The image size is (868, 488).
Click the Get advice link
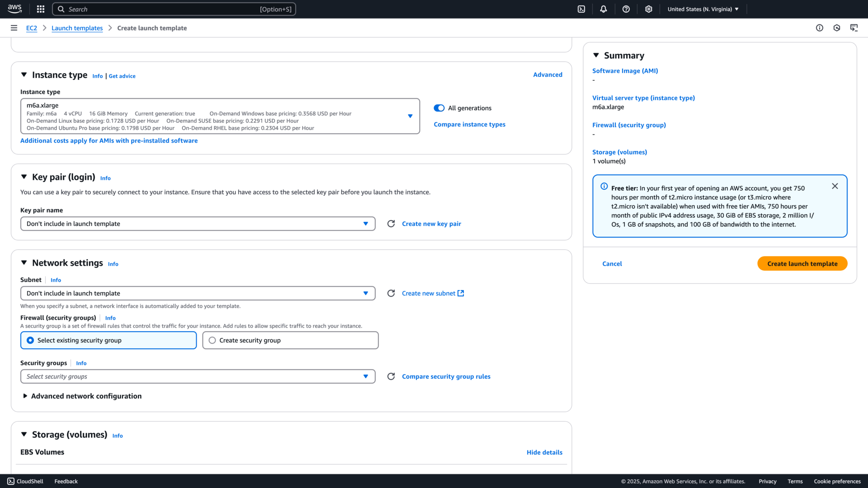[122, 76]
